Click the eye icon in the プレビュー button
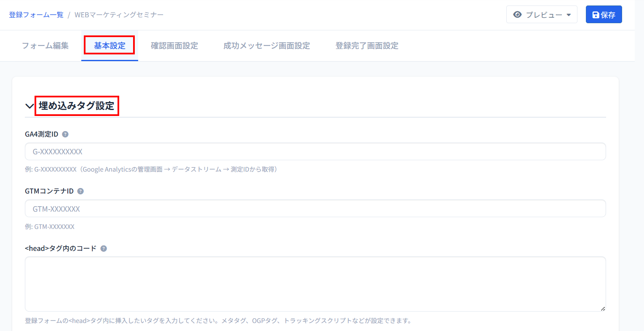The image size is (644, 331). [517, 15]
